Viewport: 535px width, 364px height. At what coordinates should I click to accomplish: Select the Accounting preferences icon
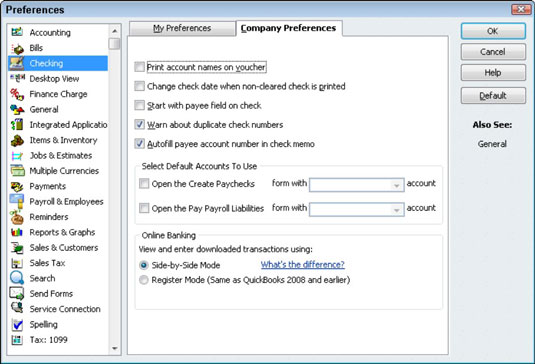point(17,32)
